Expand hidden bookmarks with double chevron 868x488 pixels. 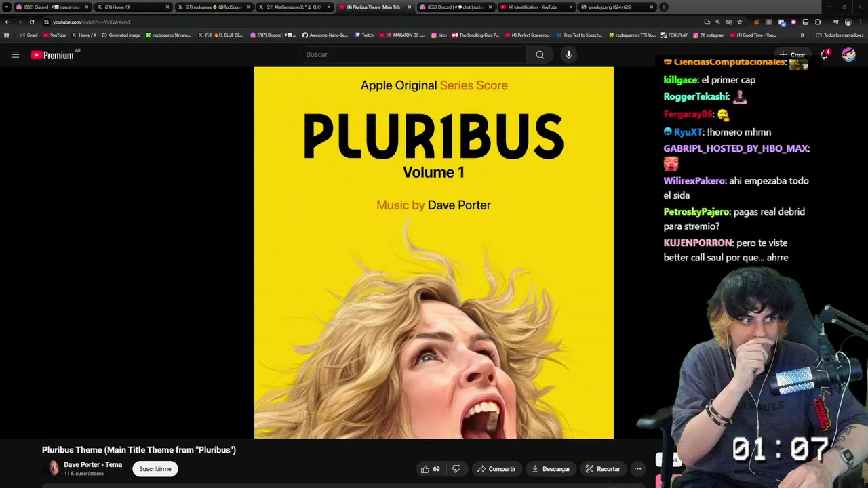802,35
